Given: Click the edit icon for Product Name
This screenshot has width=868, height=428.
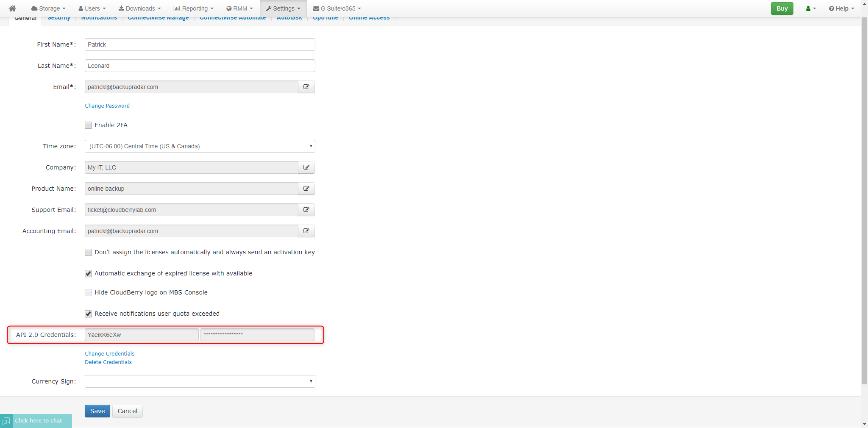Looking at the screenshot, I should coord(306,189).
